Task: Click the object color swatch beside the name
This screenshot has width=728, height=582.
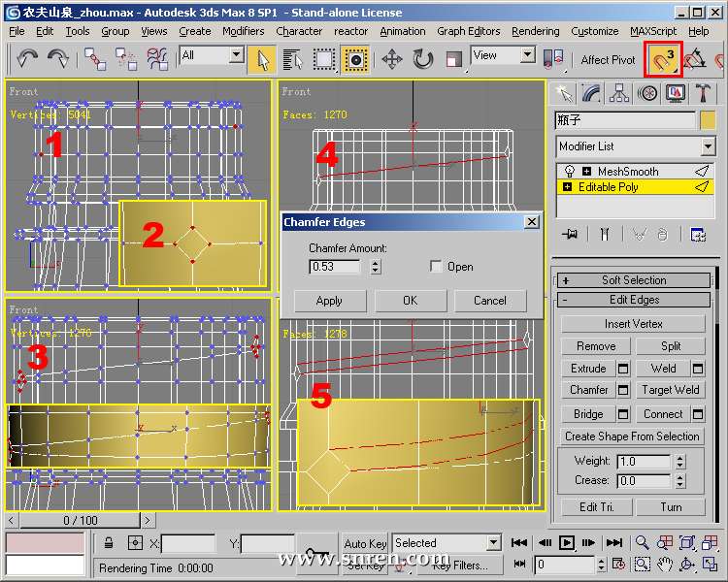Action: coord(708,120)
